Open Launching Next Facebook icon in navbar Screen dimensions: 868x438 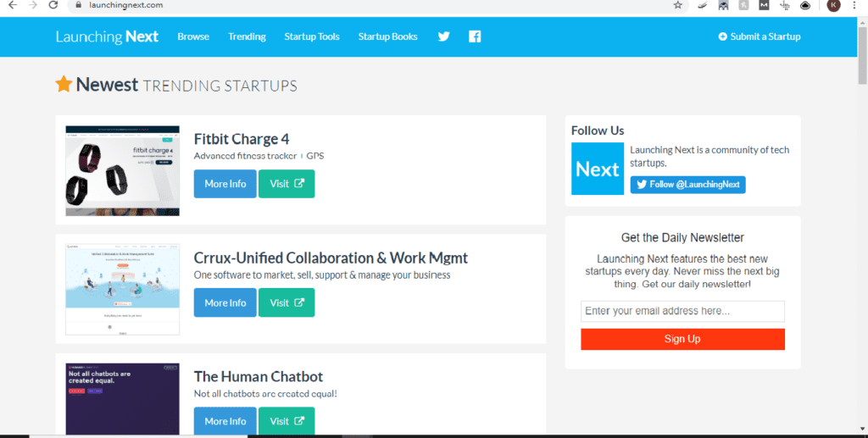pos(475,36)
